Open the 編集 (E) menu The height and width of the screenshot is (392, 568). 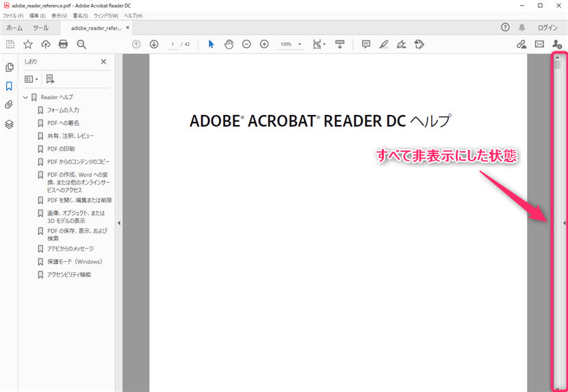coord(38,16)
